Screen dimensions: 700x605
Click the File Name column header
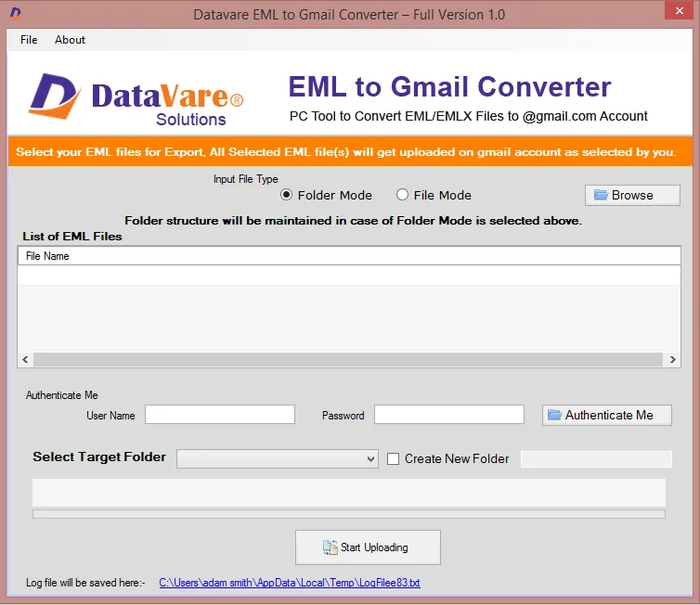pos(349,256)
